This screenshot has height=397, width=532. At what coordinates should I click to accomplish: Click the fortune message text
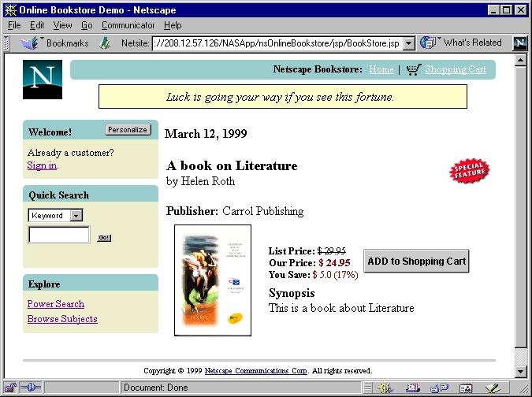coord(280,98)
